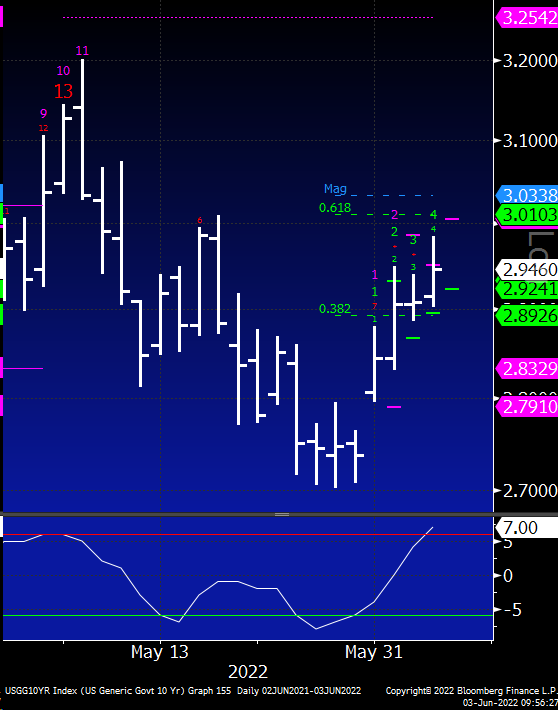
Task: Click the magenta 2.8329 price tag
Action: coord(527,369)
